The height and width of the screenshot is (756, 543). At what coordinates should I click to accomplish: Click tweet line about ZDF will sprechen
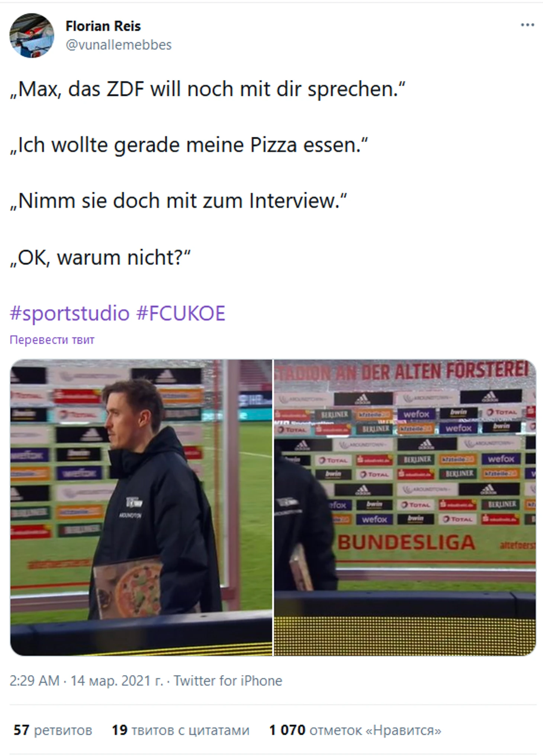(x=208, y=89)
